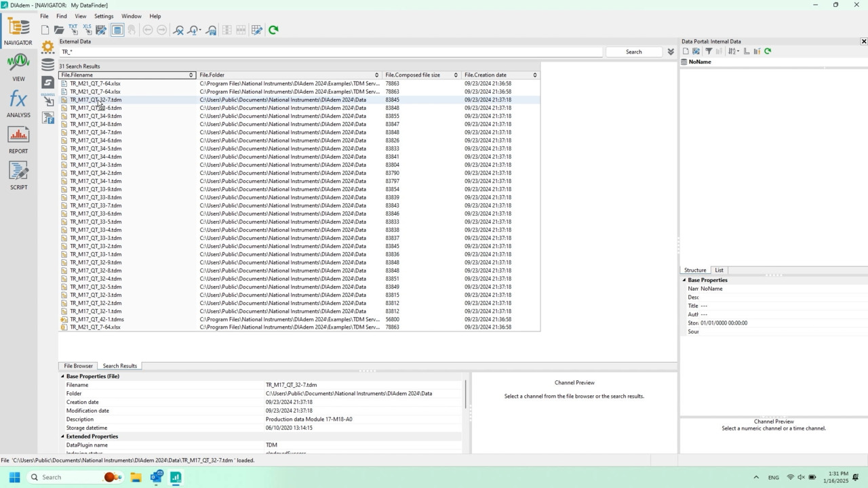Open the View menu

pos(80,16)
